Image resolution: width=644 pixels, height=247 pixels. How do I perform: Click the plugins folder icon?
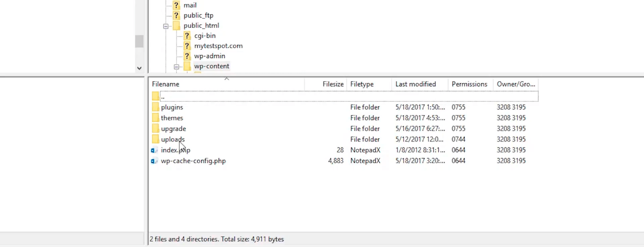[155, 107]
